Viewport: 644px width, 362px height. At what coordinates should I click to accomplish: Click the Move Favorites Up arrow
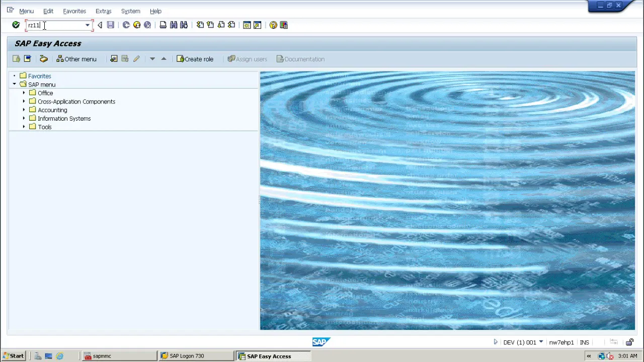pyautogui.click(x=164, y=59)
